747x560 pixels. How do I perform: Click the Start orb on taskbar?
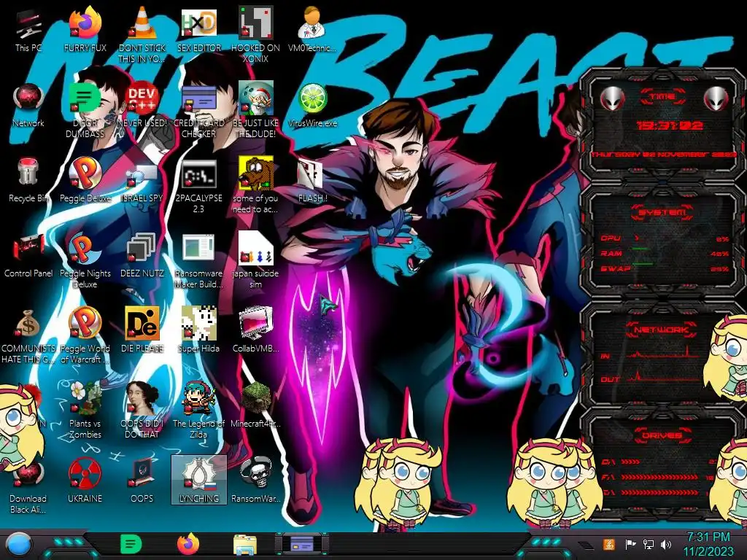pyautogui.click(x=19, y=544)
